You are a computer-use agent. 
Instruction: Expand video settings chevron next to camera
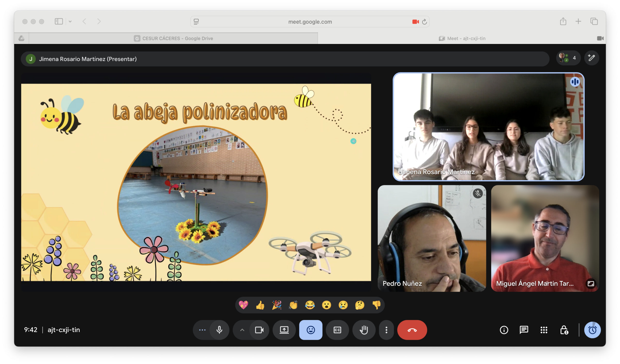coord(242,330)
